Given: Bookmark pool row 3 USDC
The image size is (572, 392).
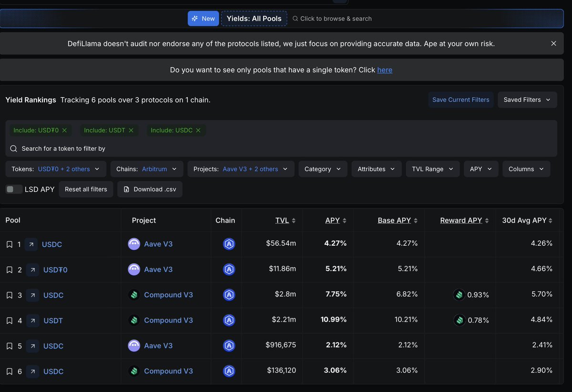Looking at the screenshot, I should point(9,295).
